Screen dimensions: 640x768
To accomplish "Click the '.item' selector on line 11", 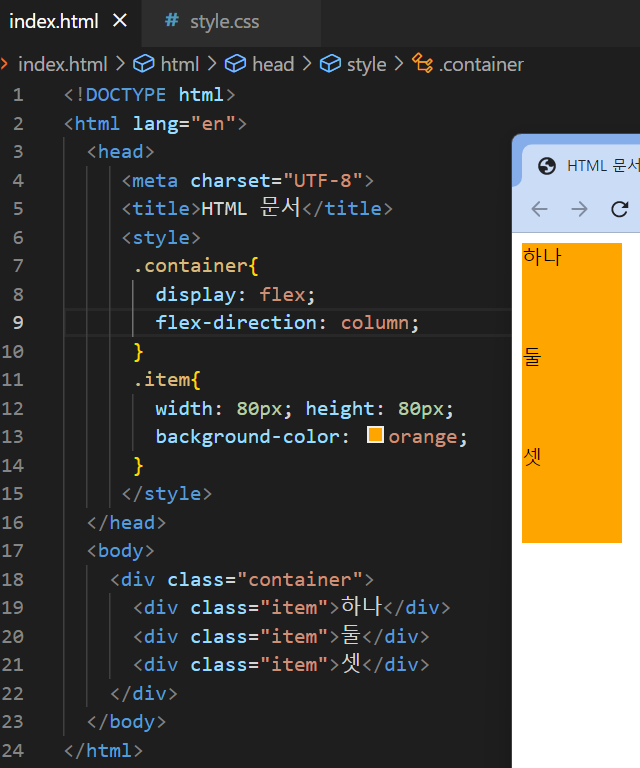I will click(x=161, y=380).
